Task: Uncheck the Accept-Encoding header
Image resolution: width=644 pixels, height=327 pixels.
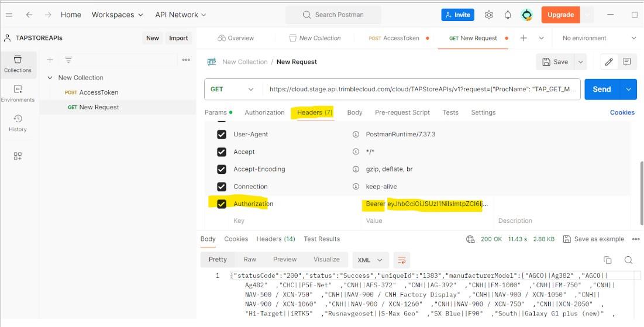Action: 221,169
